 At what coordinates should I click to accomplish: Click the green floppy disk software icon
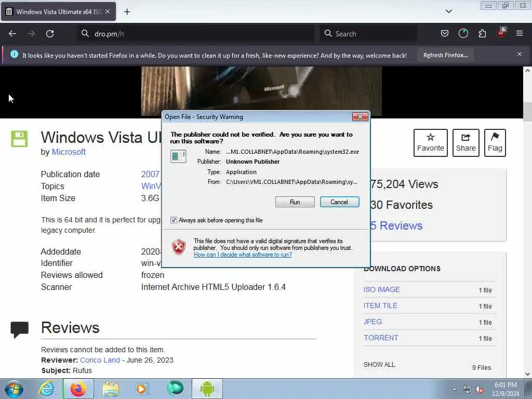[19, 139]
